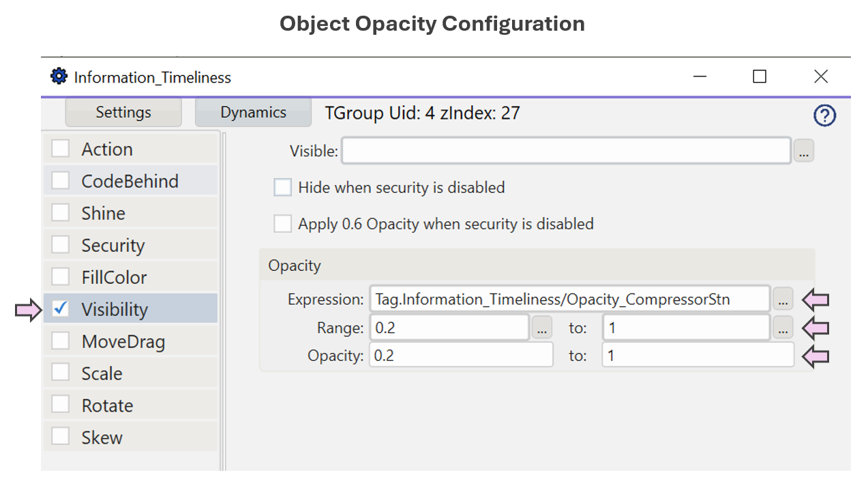
Task: Select CodeBehind in the dynamics list
Action: pos(130,181)
